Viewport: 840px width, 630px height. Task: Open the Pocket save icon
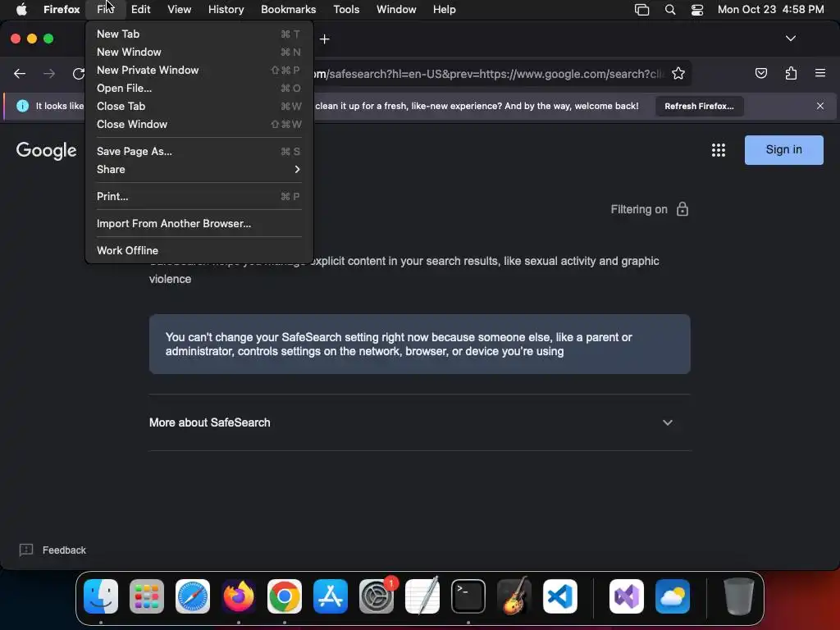click(760, 73)
